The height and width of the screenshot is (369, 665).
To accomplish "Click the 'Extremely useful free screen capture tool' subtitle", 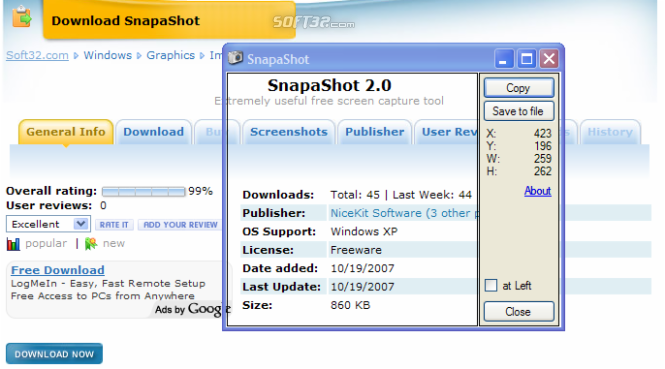I will [x=329, y=101].
